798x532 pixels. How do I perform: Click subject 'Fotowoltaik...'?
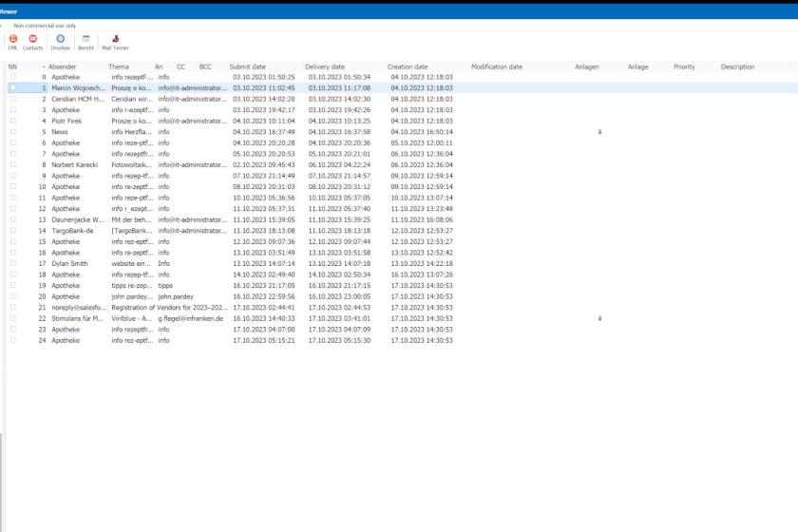(131, 164)
